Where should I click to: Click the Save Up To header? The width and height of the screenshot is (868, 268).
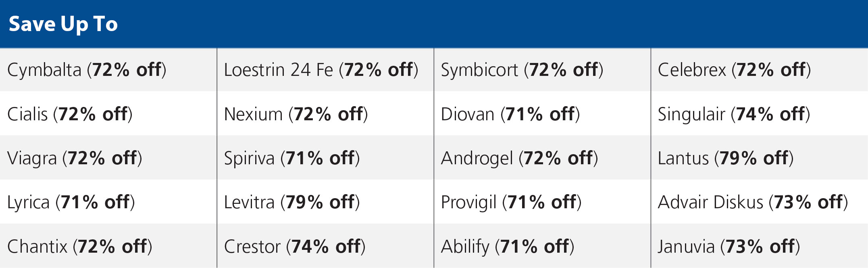tap(63, 24)
